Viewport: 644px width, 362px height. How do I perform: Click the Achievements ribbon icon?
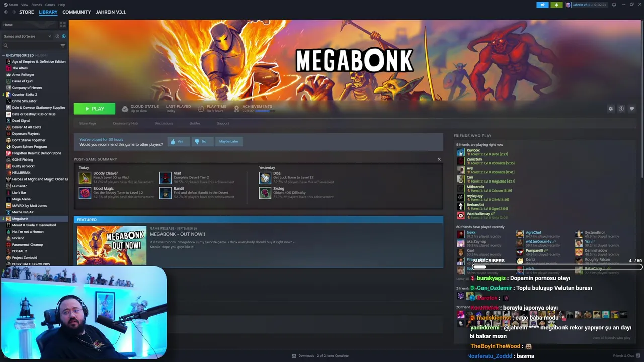click(236, 109)
